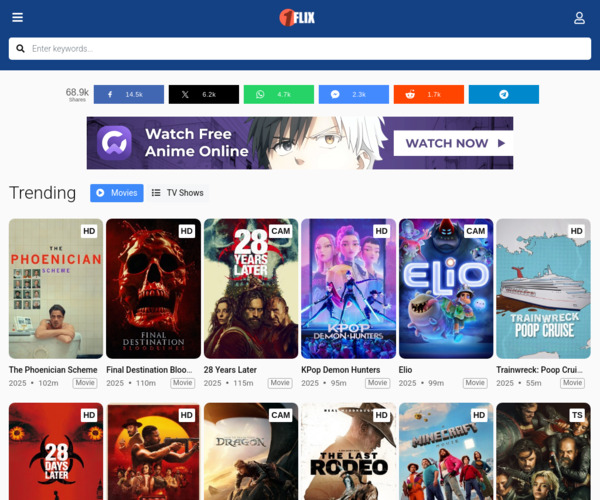This screenshot has height=500, width=600.
Task: Click Trainwreck: Poop Crui... title link
Action: click(x=540, y=370)
